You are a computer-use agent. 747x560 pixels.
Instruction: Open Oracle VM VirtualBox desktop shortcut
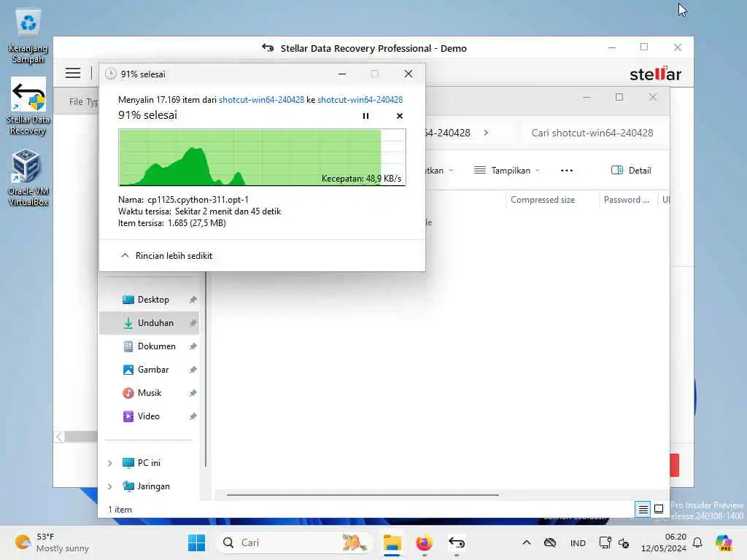coord(28,177)
